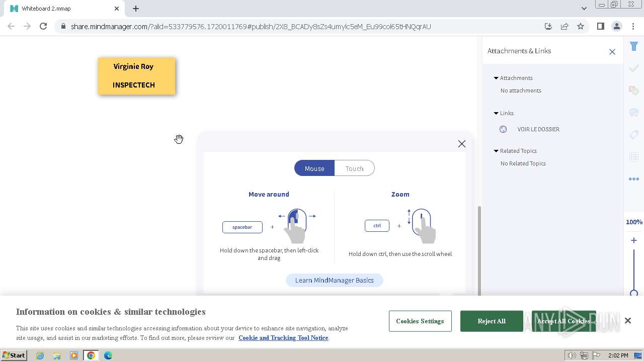
Task: Open the Windows Start menu
Action: pos(14,355)
